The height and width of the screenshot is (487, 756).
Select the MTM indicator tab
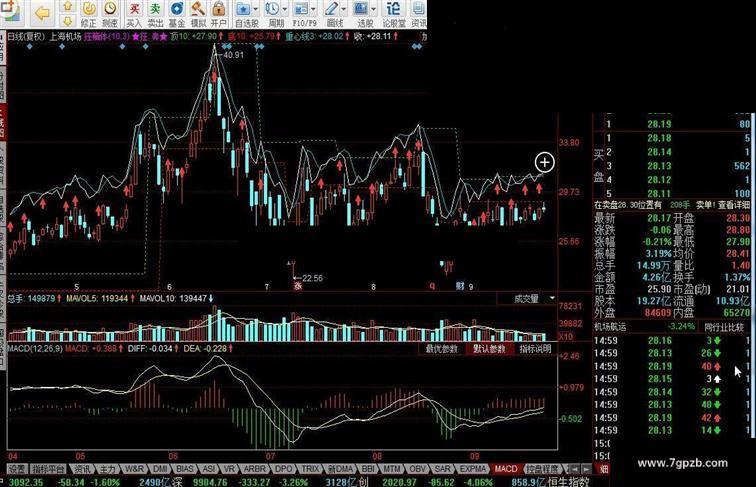click(x=392, y=469)
